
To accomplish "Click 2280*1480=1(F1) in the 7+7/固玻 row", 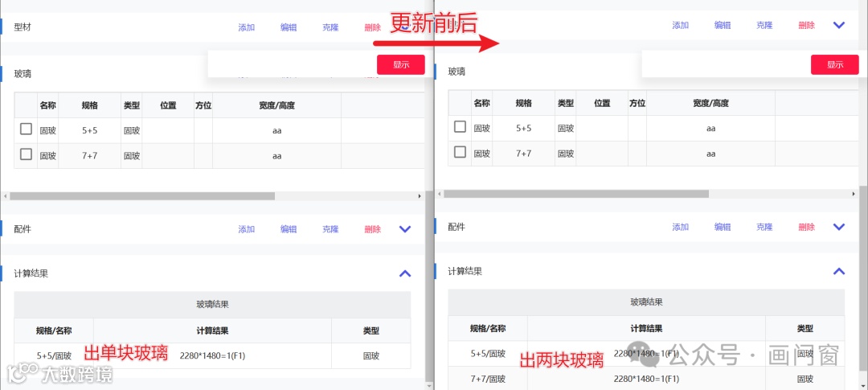I will [x=646, y=379].
